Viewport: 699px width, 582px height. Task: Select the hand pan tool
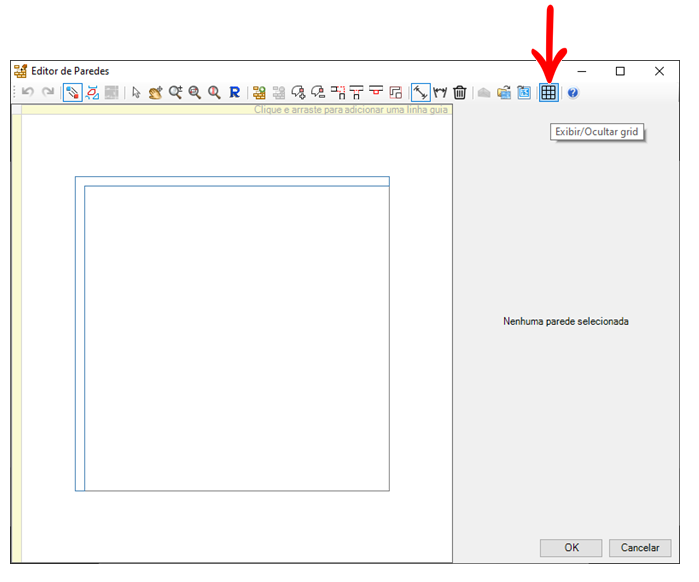coord(156,93)
